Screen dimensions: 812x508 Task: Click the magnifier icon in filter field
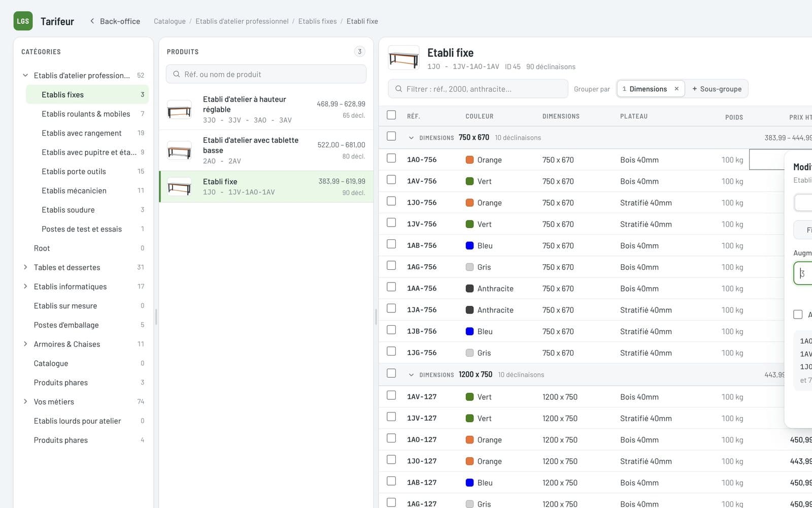(399, 89)
